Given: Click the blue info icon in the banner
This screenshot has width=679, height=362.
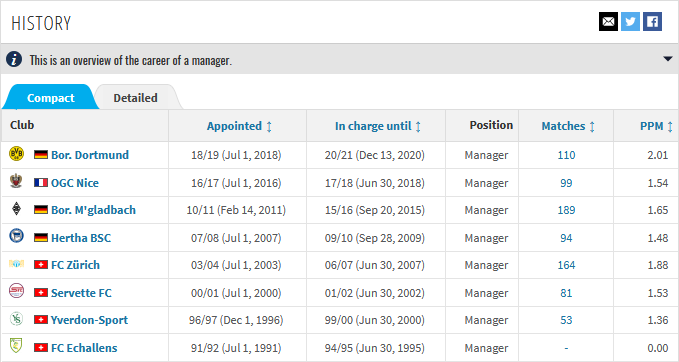Looking at the screenshot, I should (14, 59).
